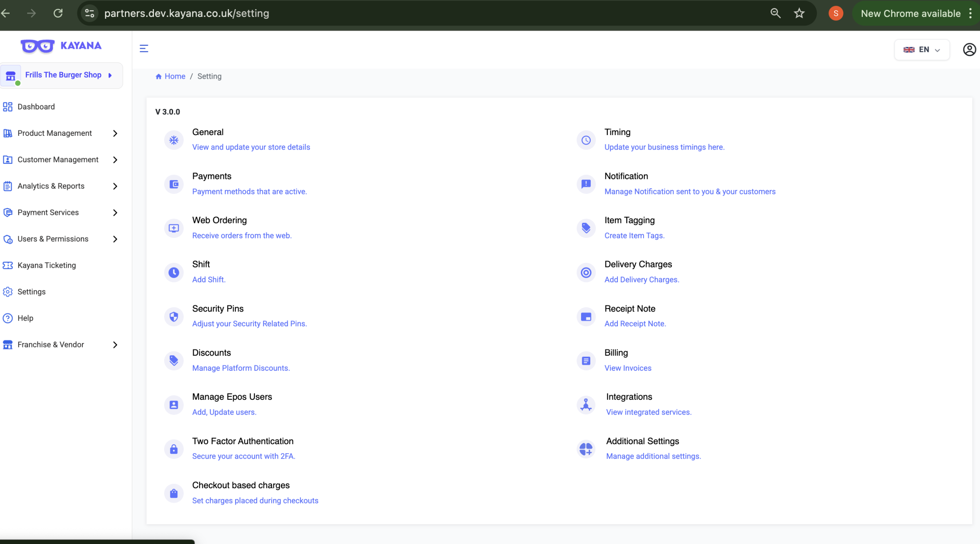Click the Item Tagging tag icon
The height and width of the screenshot is (544, 980).
(x=586, y=228)
